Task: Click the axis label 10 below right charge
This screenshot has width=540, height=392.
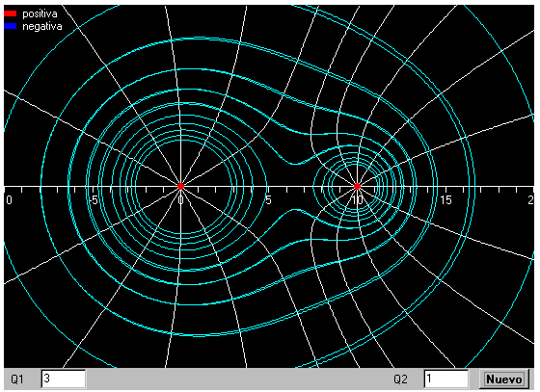Action: pyautogui.click(x=357, y=200)
